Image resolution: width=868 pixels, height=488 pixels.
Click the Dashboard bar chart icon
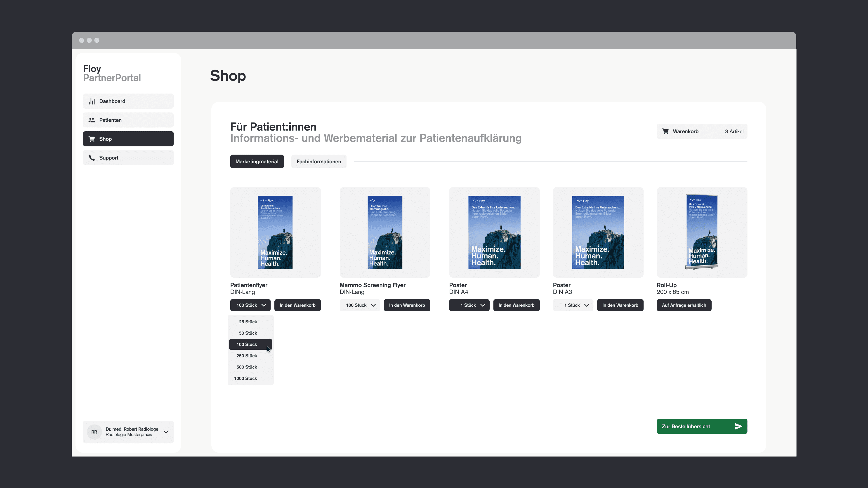point(92,101)
